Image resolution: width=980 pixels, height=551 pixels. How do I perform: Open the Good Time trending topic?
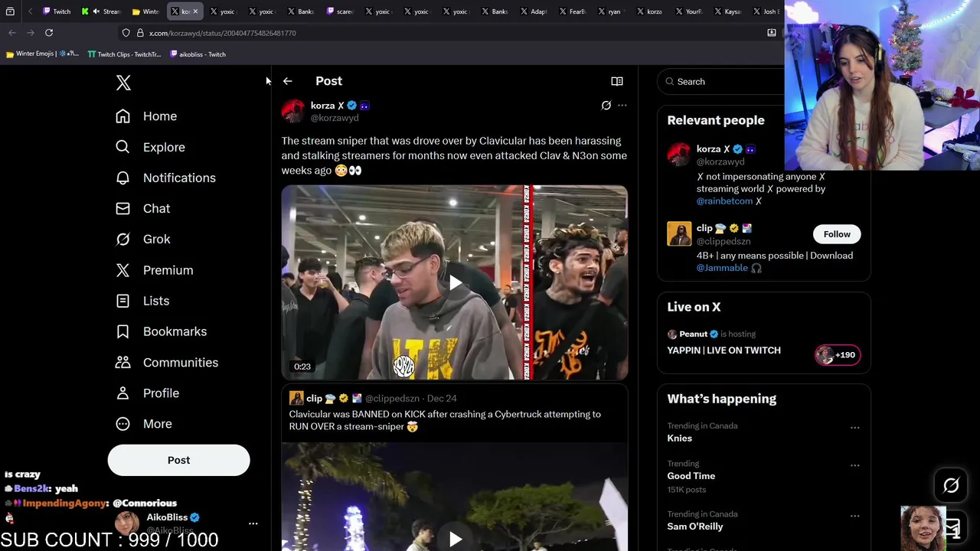(691, 475)
